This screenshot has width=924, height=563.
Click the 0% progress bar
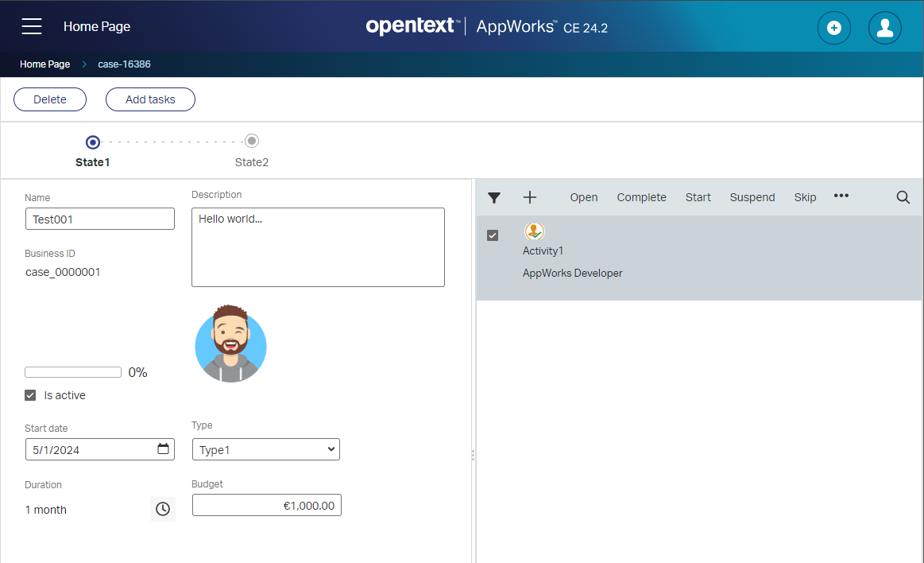point(72,371)
